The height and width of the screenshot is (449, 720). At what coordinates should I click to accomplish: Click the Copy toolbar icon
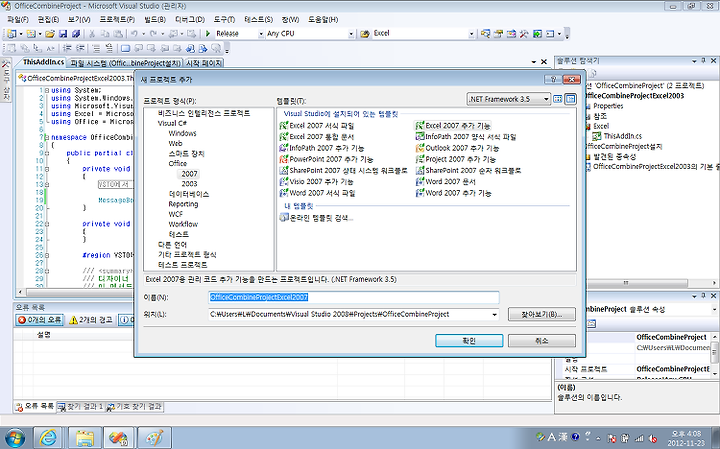click(x=105, y=34)
